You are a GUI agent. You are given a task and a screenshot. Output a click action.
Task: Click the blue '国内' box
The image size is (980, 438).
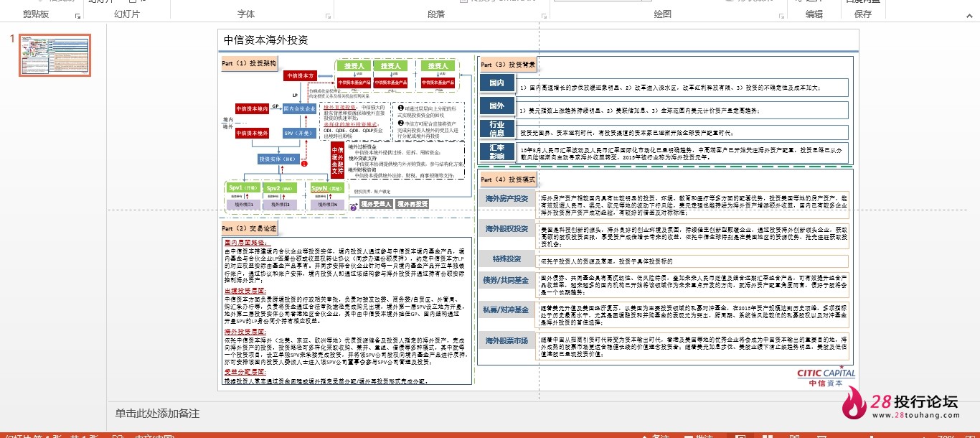pyautogui.click(x=497, y=83)
